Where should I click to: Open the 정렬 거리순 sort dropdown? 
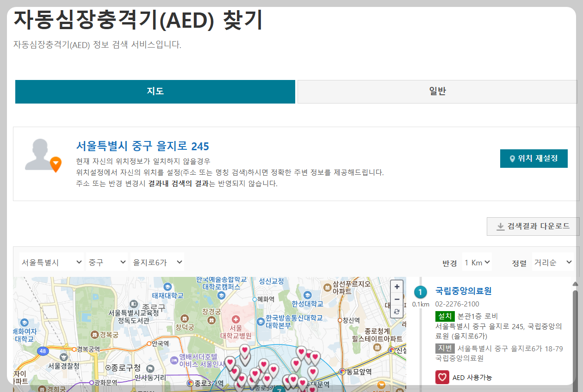point(553,262)
